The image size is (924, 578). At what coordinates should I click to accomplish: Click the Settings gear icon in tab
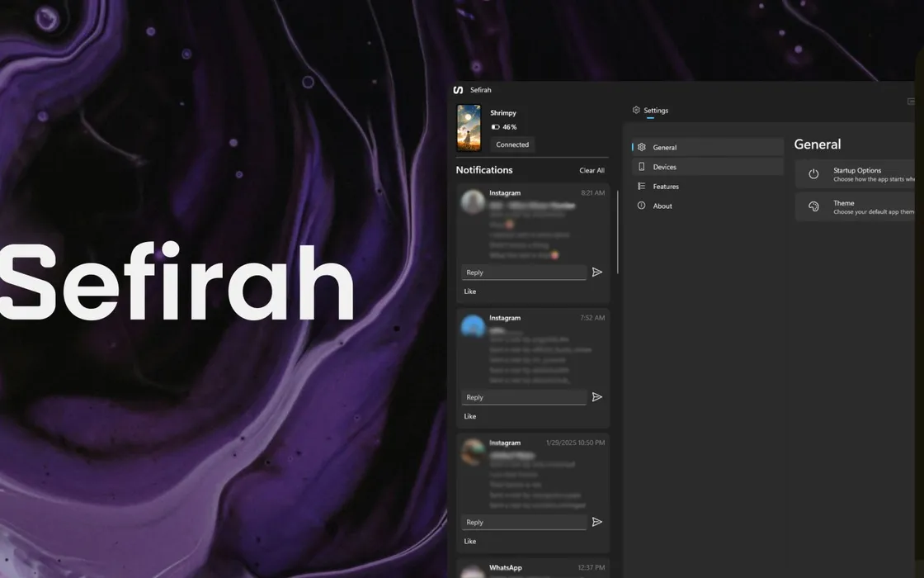[x=636, y=110]
